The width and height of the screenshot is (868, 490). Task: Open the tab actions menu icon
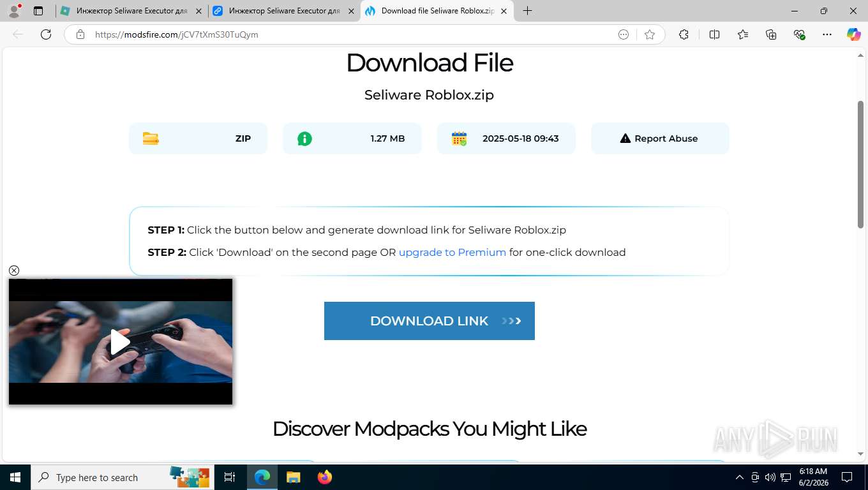[38, 11]
